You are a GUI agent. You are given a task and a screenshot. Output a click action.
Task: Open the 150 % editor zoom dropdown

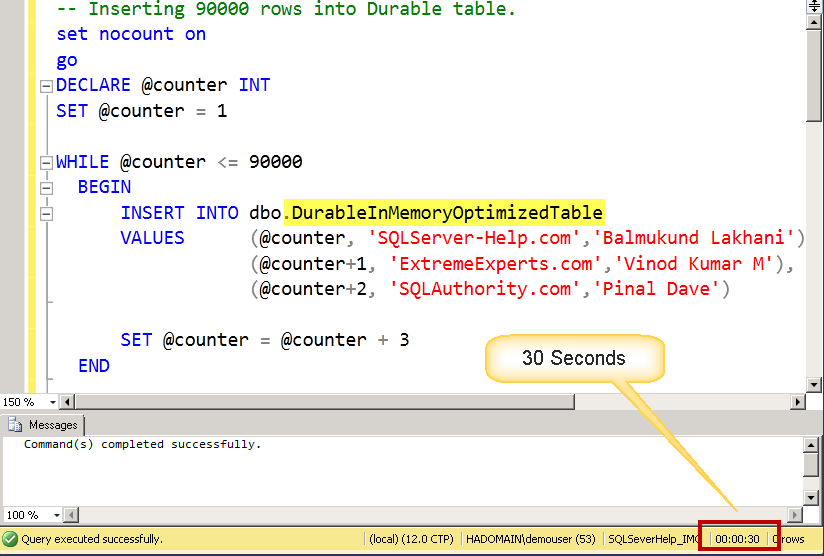click(x=49, y=402)
